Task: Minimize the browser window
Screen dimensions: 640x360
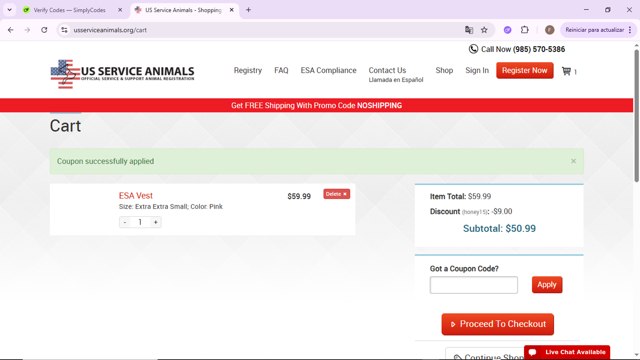Action: pyautogui.click(x=586, y=10)
